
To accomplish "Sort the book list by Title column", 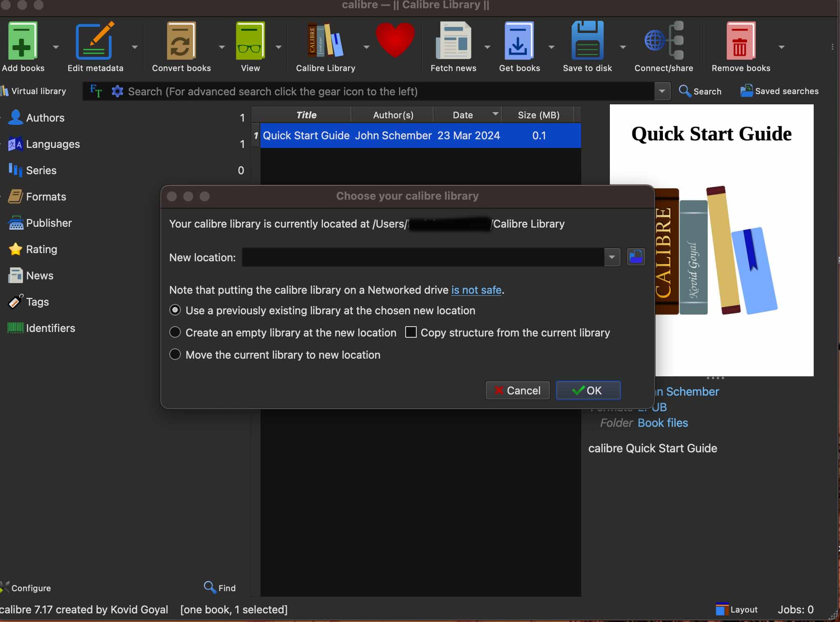I will pos(306,115).
